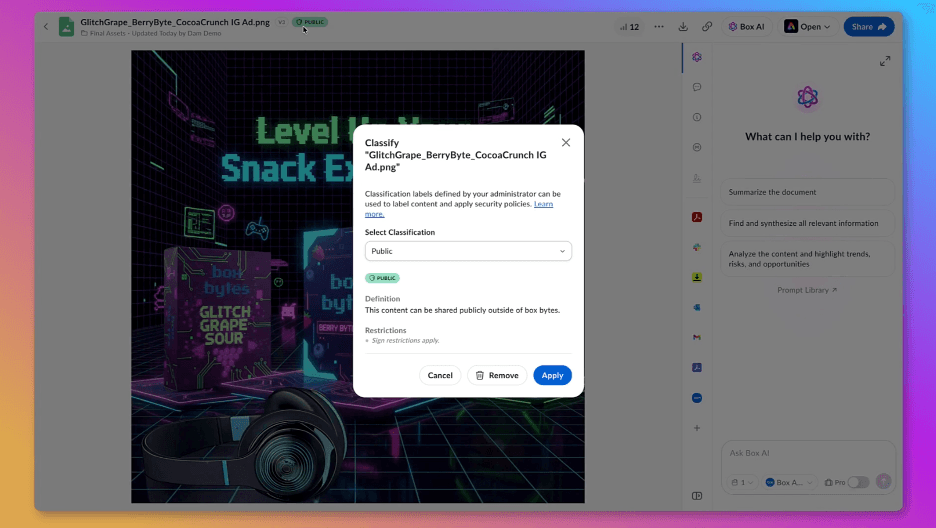Launch the yellow-green download integration icon
This screenshot has height=528, width=936.
697,277
